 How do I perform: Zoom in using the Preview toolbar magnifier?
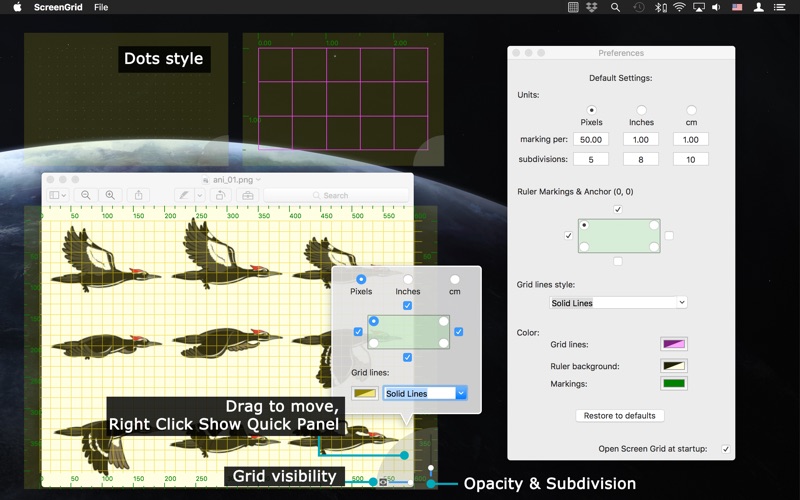click(x=110, y=195)
